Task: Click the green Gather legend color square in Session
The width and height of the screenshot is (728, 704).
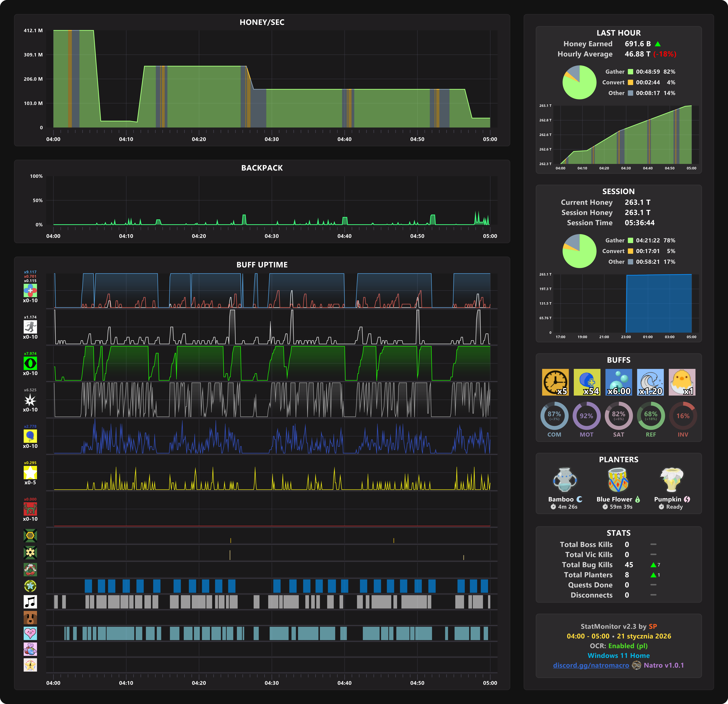Action: pos(630,240)
